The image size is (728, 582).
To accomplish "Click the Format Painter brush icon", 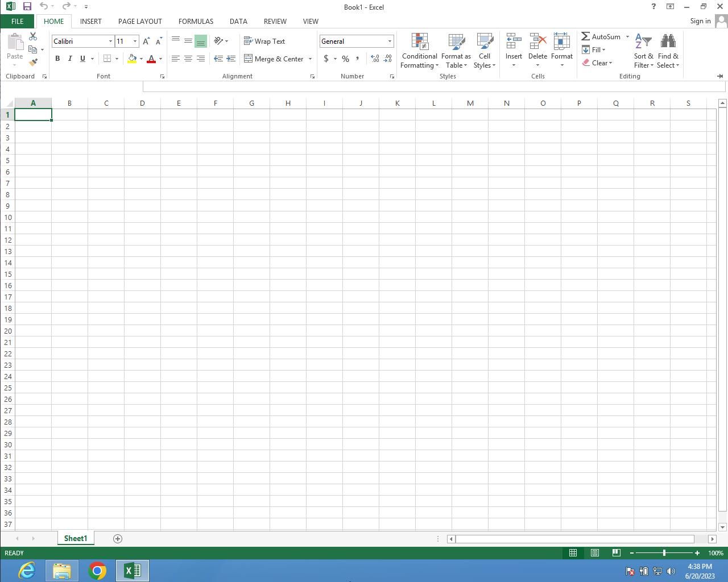I will coord(33,62).
